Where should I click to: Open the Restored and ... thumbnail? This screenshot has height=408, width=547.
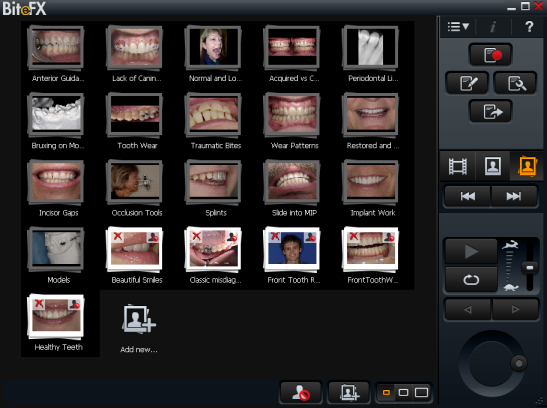click(371, 114)
